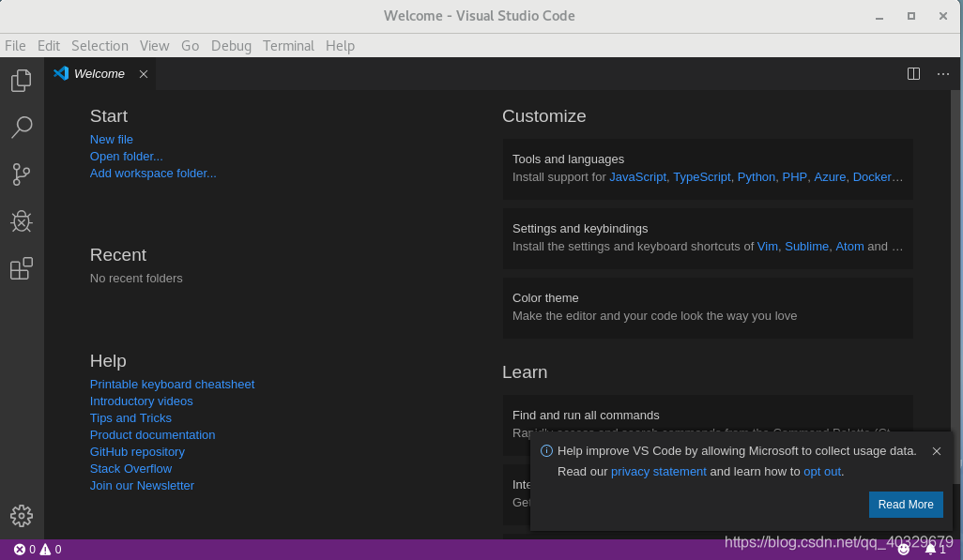
Task: Click the No recent folders text
Action: (136, 279)
